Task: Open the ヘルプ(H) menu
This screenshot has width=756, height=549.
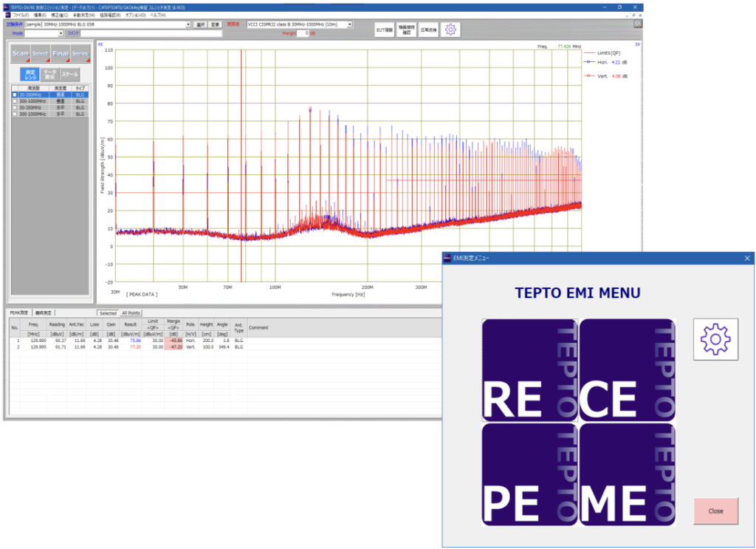Action: (158, 16)
